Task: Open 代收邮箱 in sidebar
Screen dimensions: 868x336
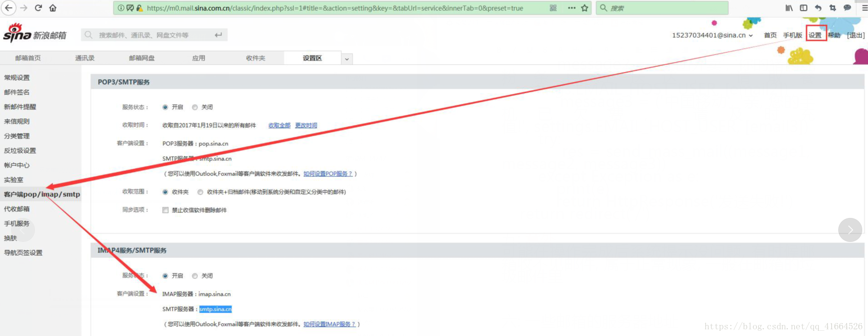Action: (17, 209)
